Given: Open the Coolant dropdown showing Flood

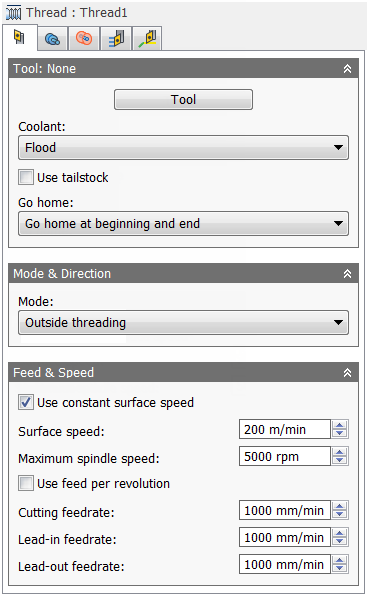Looking at the screenshot, I should (x=183, y=147).
